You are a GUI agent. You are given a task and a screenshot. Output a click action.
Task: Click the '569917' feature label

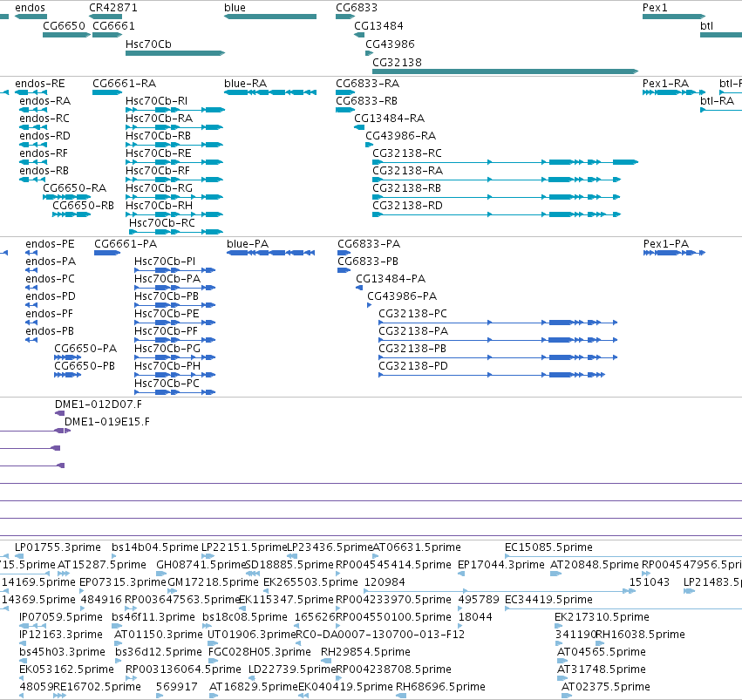click(x=176, y=687)
